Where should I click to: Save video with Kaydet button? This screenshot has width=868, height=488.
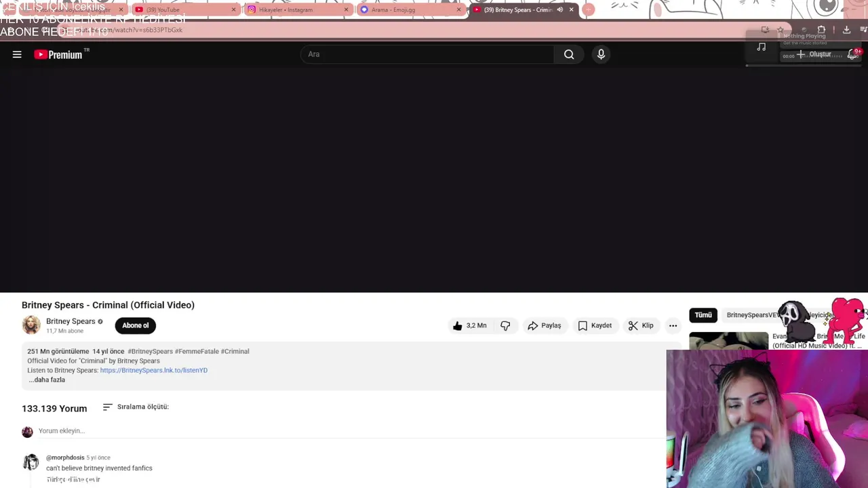[595, 325]
